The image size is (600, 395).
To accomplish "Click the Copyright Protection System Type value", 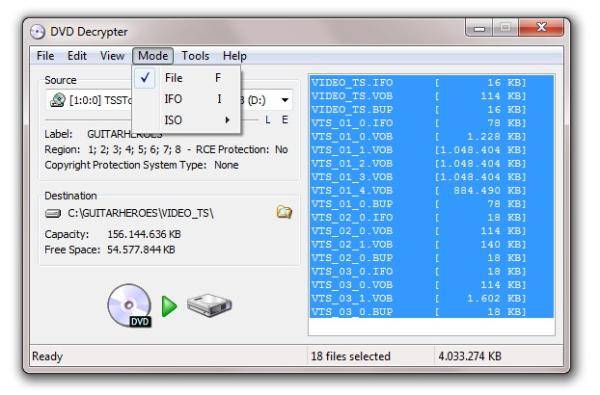I will click(226, 165).
